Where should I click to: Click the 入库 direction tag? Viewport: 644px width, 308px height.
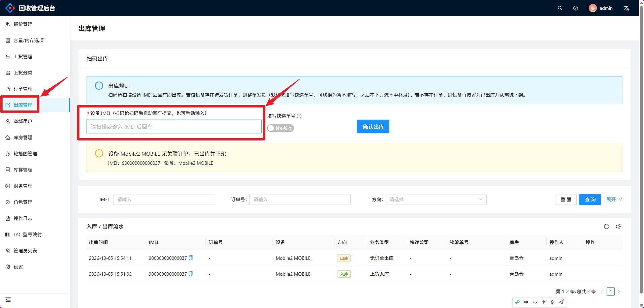pyautogui.click(x=344, y=274)
